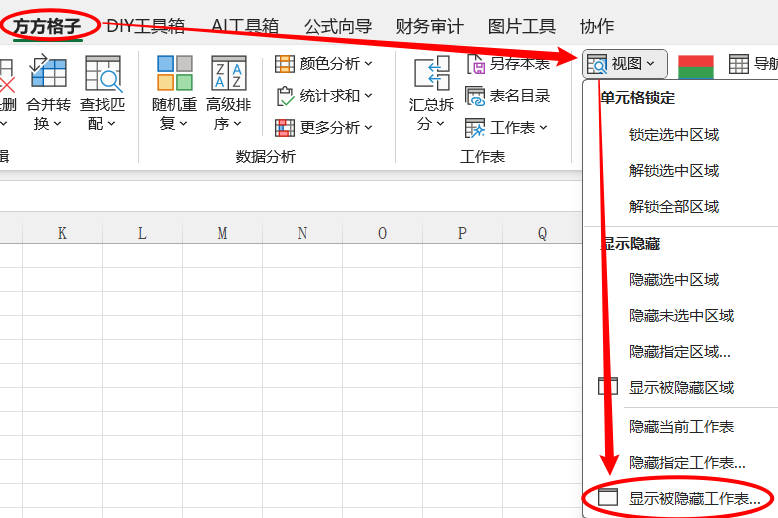Open the 更多分析 dropdown
The height and width of the screenshot is (518, 778).
323,127
